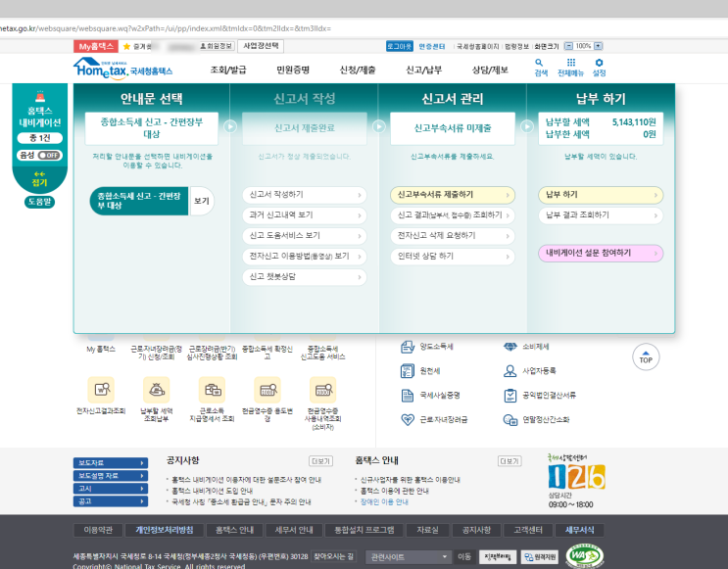Click the 국세사실증명 document icon
The width and height of the screenshot is (728, 569).
408,396
